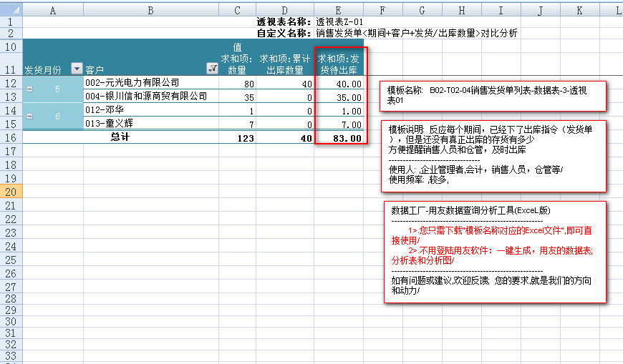This screenshot has height=364, width=623.
Task: Open the 发货月份 field dropdown
Action: (x=77, y=69)
